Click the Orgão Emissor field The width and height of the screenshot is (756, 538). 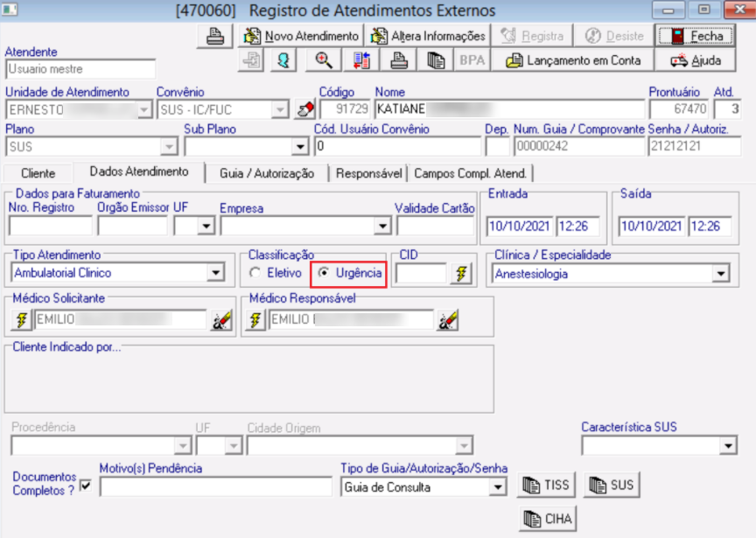133,226
